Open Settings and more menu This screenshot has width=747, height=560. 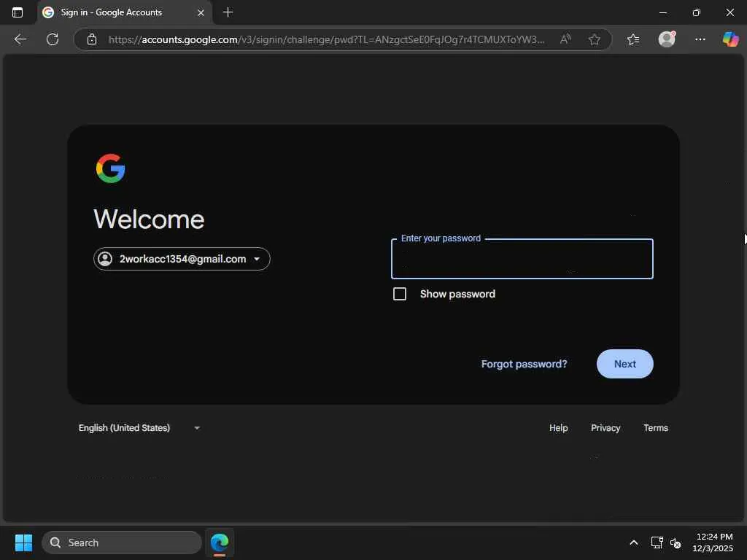pos(700,39)
